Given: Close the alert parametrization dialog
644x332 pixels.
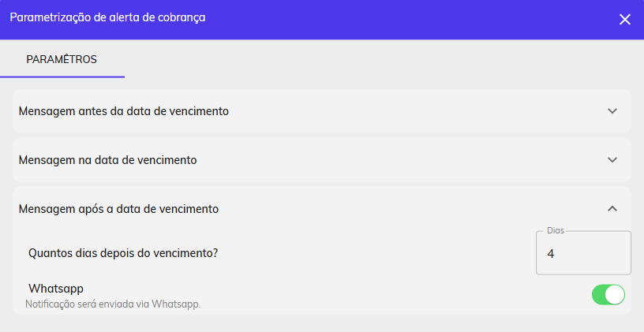Looking at the screenshot, I should tap(625, 19).
